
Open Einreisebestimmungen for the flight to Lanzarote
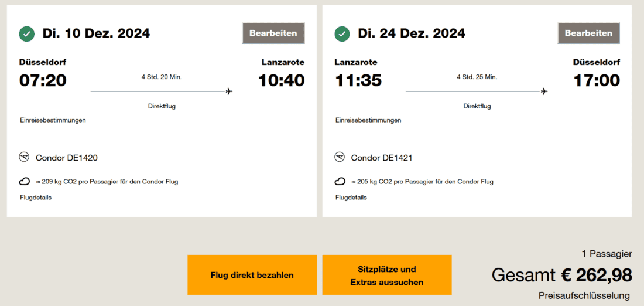pyautogui.click(x=53, y=120)
